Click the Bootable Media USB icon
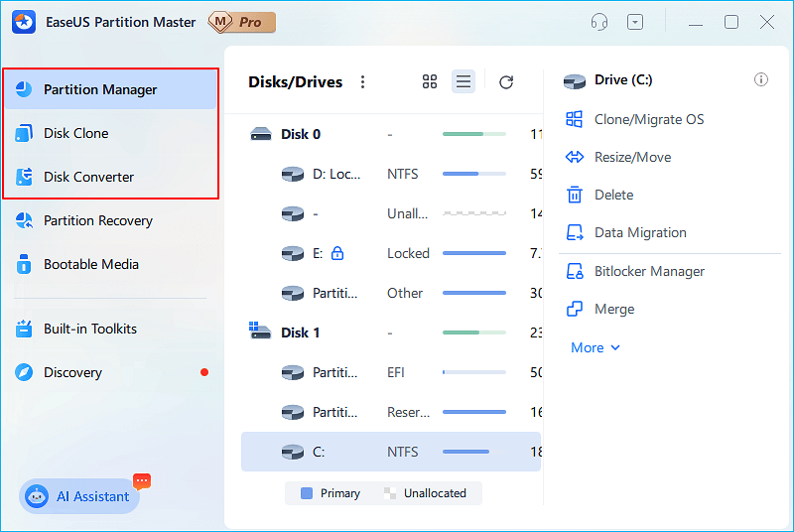The image size is (794, 532). (x=24, y=264)
